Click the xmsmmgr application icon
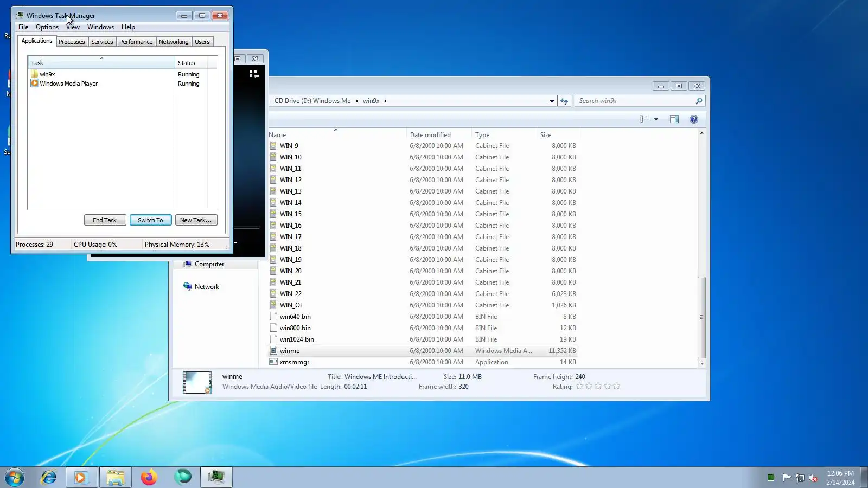Screen dimensions: 868x488 click(273, 362)
